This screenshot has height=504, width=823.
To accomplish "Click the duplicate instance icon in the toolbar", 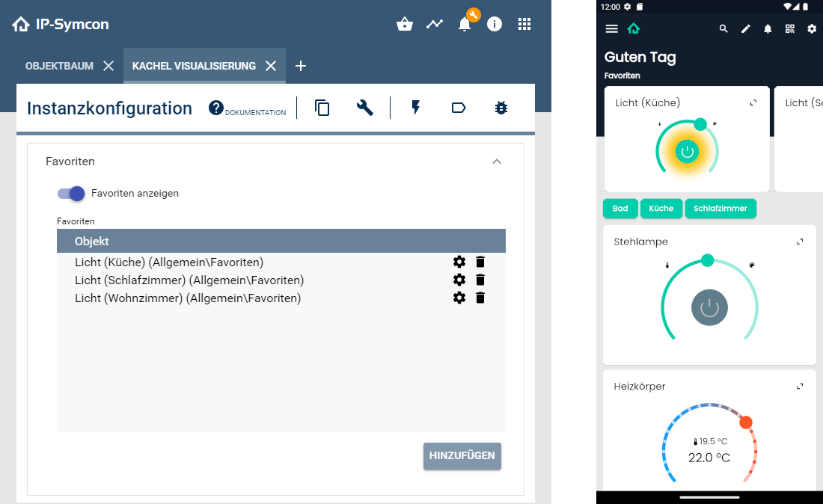I will pos(322,108).
